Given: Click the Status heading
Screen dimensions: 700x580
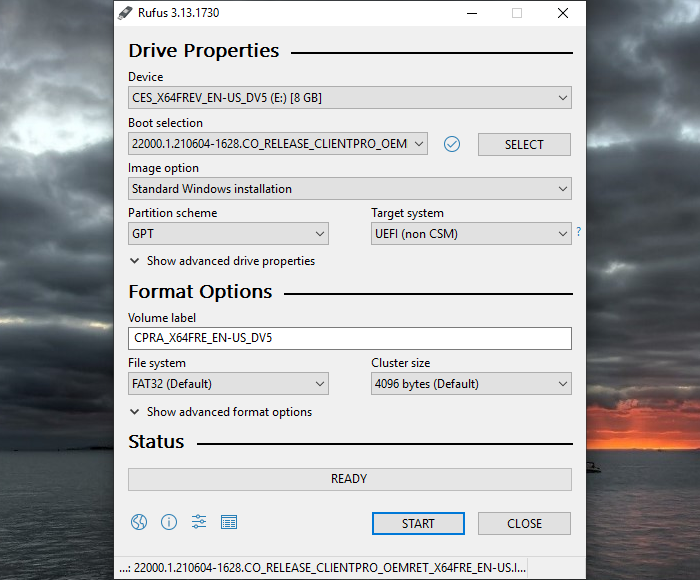Looking at the screenshot, I should pyautogui.click(x=156, y=442).
